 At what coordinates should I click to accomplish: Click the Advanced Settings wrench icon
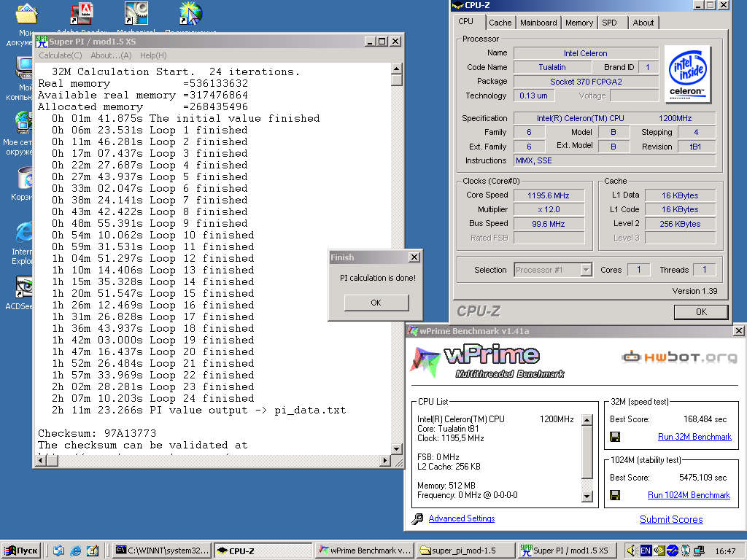pyautogui.click(x=417, y=518)
